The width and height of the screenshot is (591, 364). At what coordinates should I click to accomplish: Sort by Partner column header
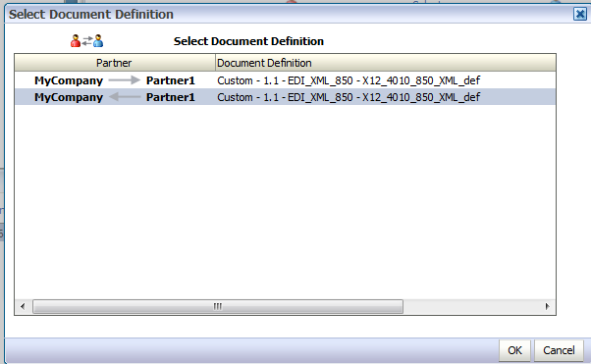115,63
